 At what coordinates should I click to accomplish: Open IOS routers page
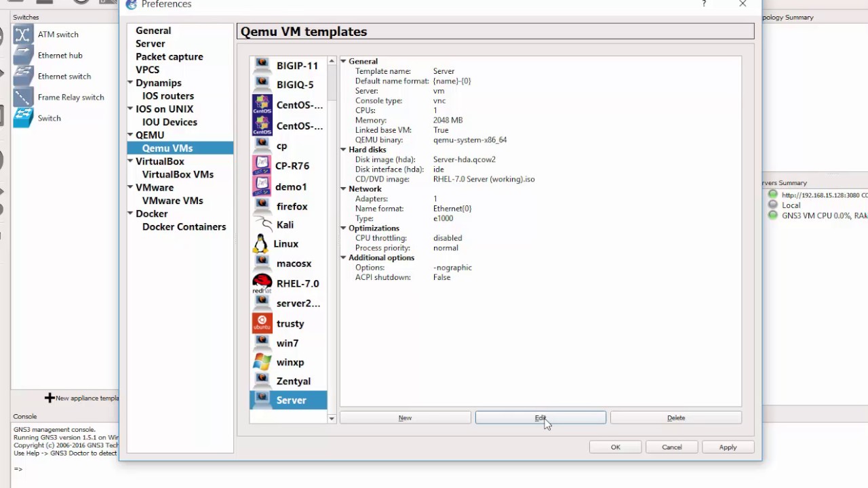click(168, 96)
